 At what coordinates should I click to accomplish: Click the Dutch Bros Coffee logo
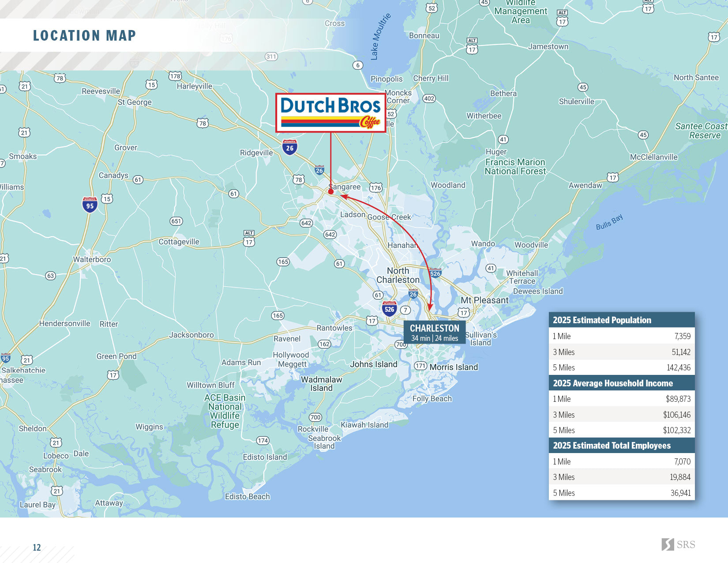click(x=330, y=113)
